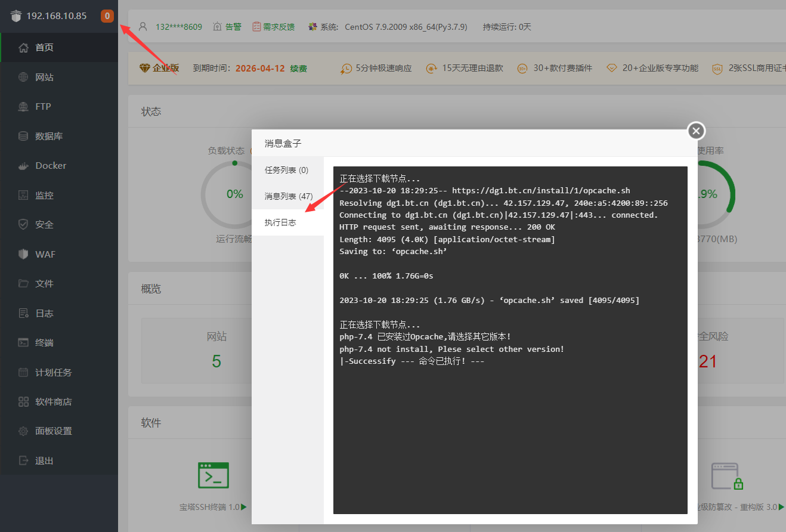
Task: Open 数据库 in the sidebar
Action: (59, 136)
